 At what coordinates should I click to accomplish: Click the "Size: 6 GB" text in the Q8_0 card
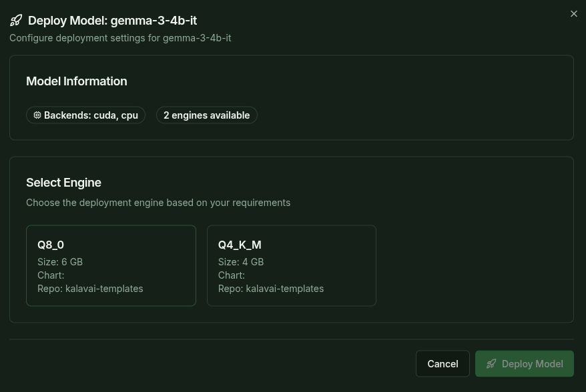pyautogui.click(x=60, y=262)
